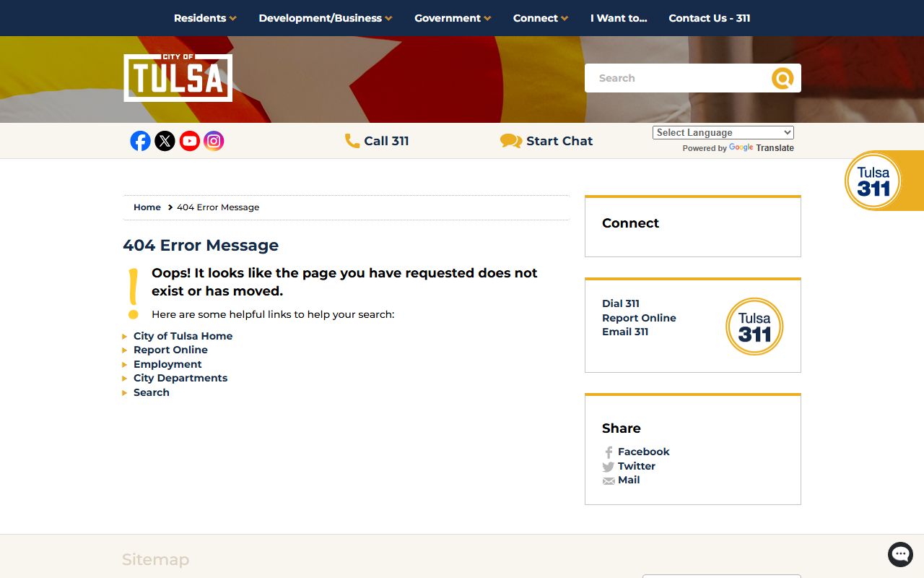This screenshot has width=924, height=578.
Task: Click the Tulsa 311 logo in sidebar
Action: pyautogui.click(x=754, y=327)
